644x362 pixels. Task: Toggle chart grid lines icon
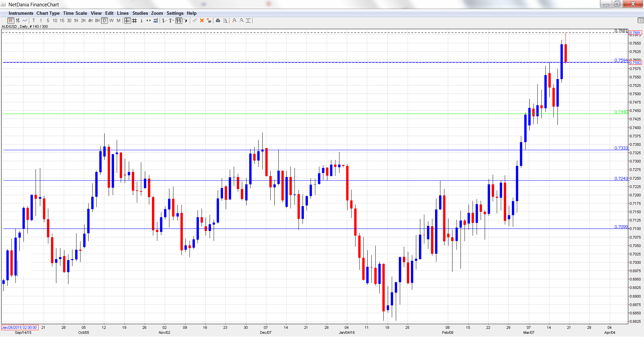coord(135,21)
